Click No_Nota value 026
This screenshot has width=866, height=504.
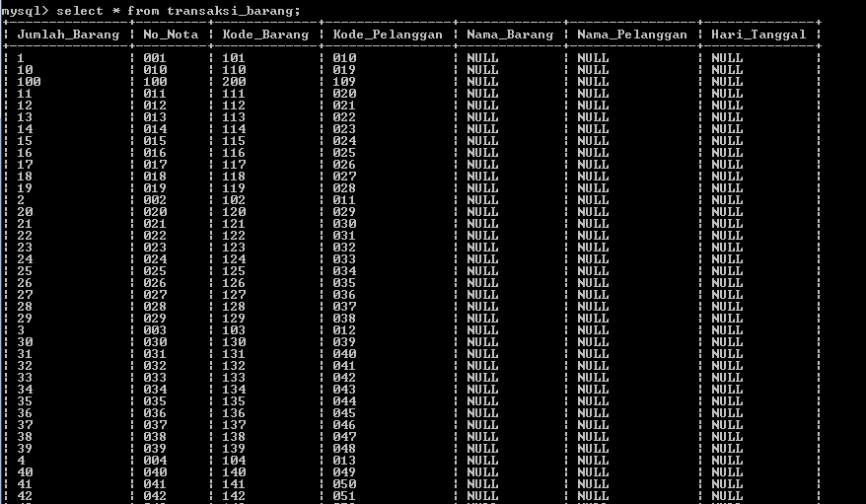pyautogui.click(x=155, y=283)
